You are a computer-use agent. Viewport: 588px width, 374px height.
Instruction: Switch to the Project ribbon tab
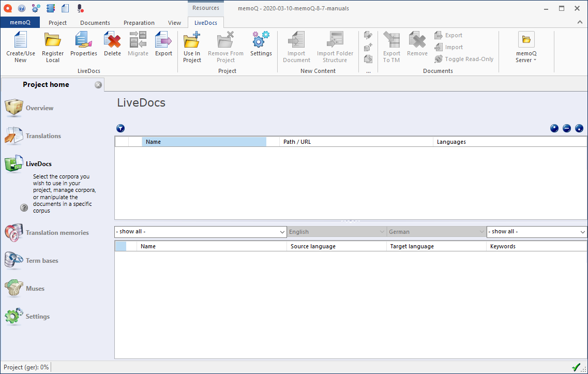click(x=57, y=23)
